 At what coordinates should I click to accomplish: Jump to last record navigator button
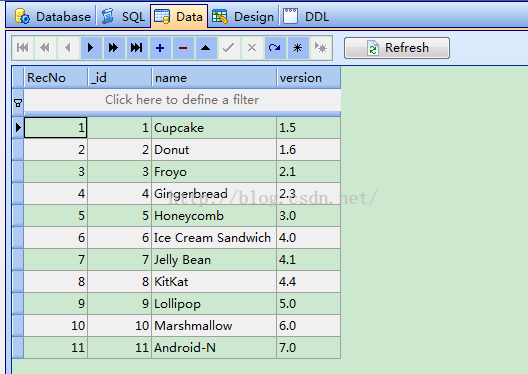tap(137, 48)
